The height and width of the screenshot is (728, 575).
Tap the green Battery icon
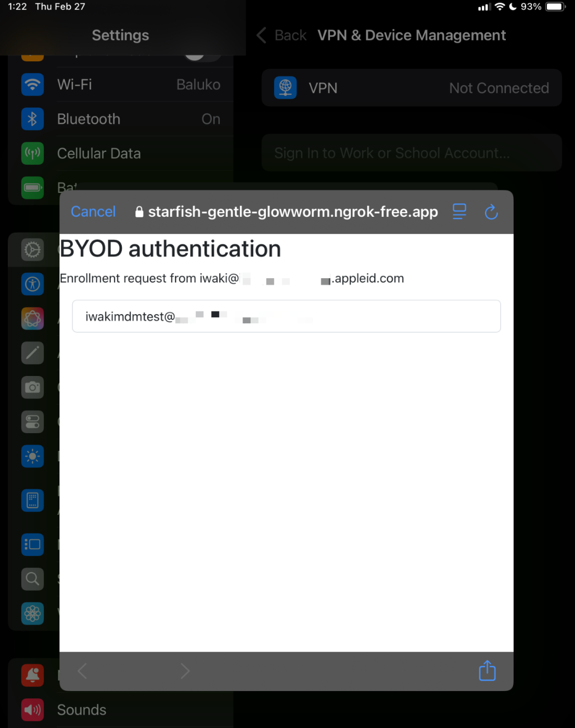[x=32, y=188]
